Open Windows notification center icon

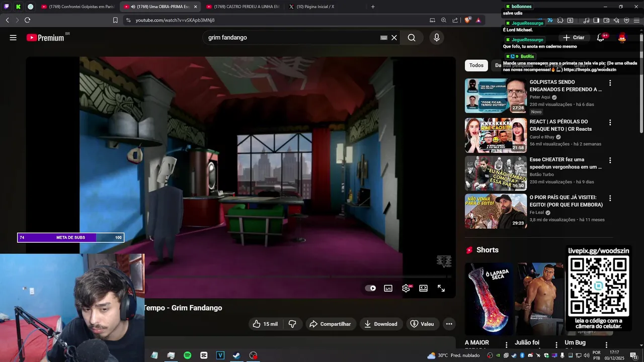634,355
